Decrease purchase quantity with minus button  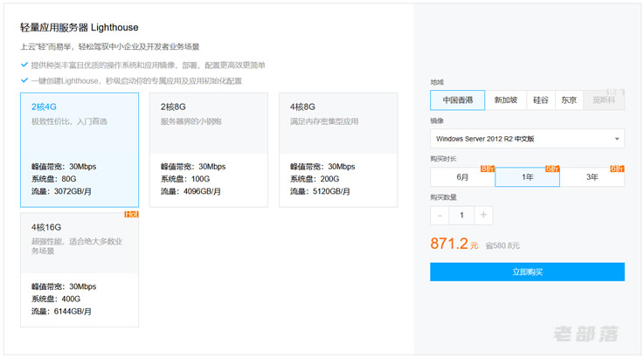440,215
